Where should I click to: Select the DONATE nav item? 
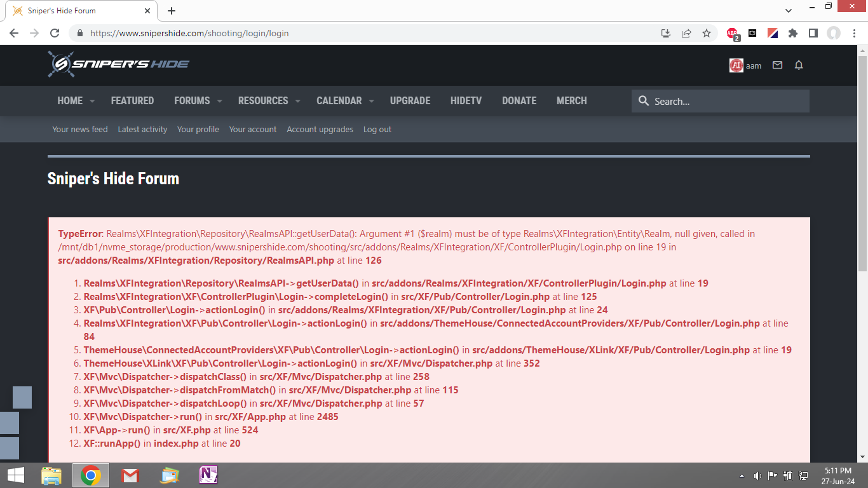tap(519, 100)
